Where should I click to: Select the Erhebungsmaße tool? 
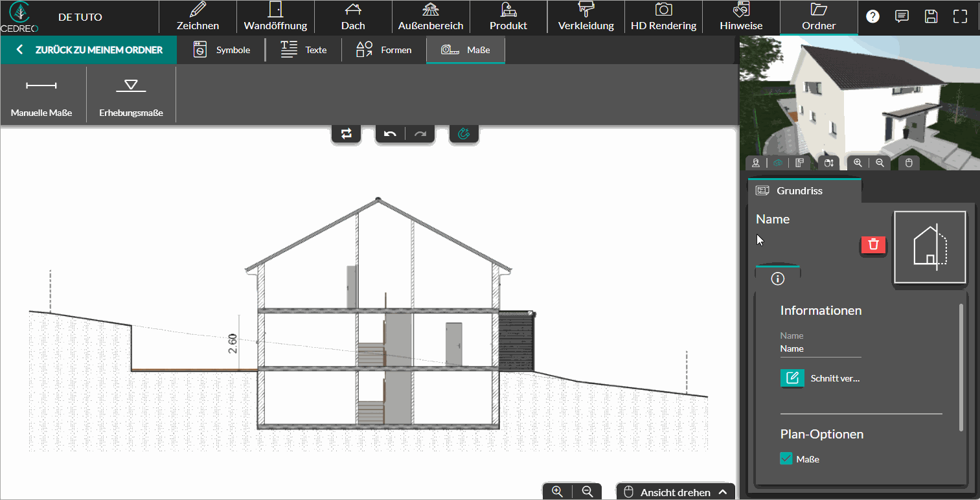[x=131, y=95]
